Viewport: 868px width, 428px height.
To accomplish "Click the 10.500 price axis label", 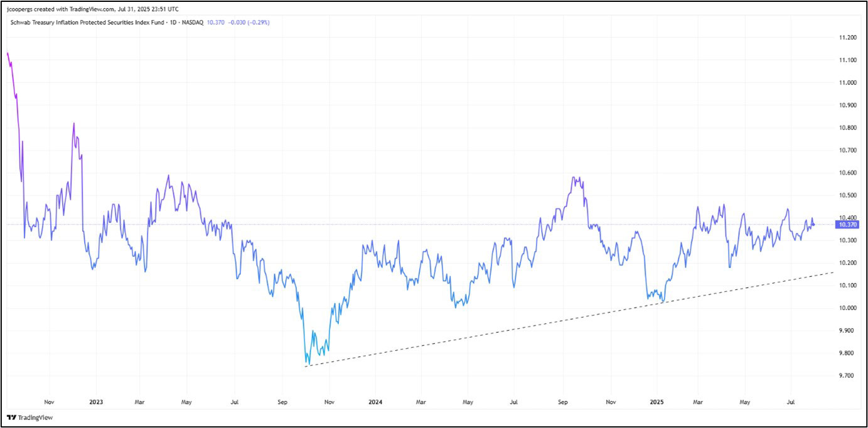I will pyautogui.click(x=847, y=196).
